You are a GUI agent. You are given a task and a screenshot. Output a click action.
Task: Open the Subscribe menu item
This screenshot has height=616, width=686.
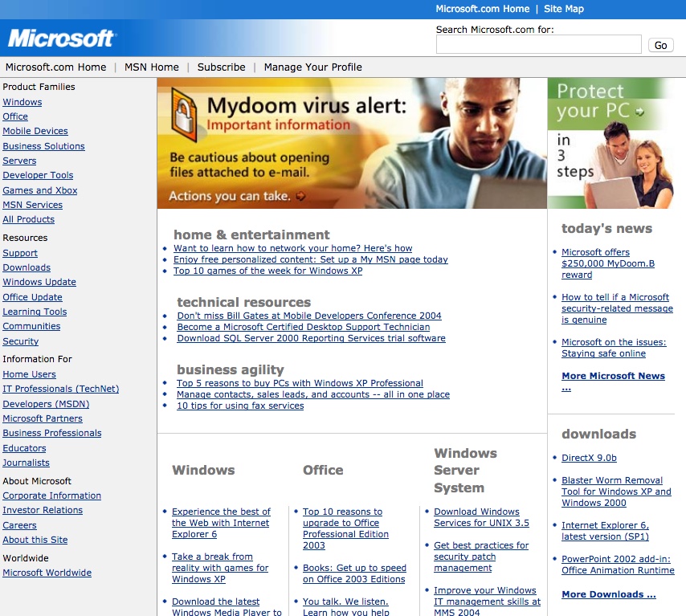221,67
